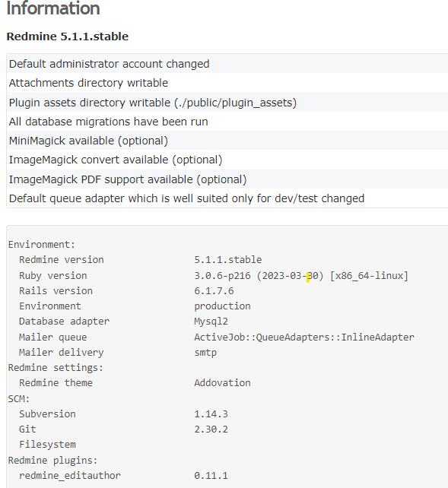Click Default administrator account changed row
The width and height of the screenshot is (448, 488).
click(x=227, y=64)
